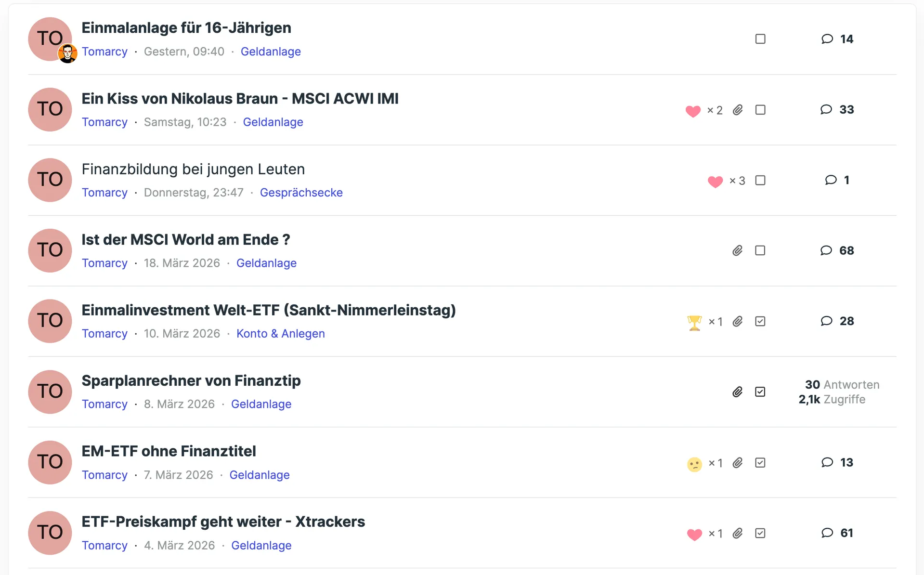Click the heart reaction on MSCI ACWI IMI thread
This screenshot has width=924, height=575.
coord(693,111)
